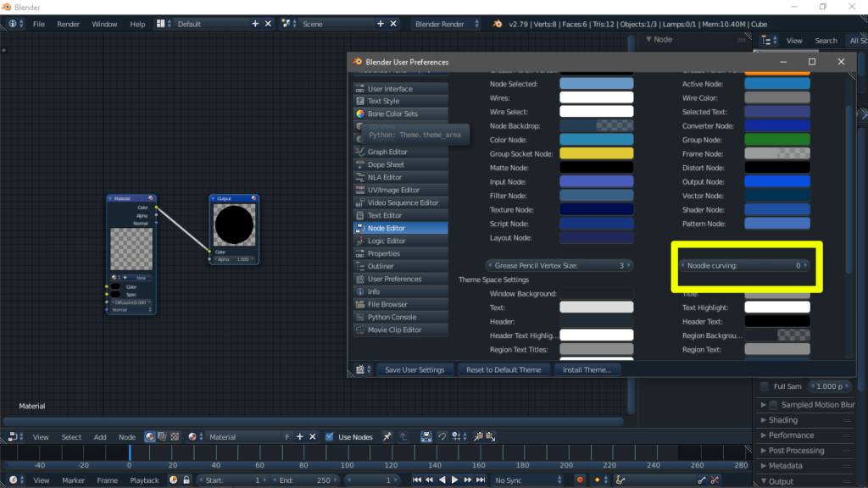Toggle the Full Sample checkbox
Screen dimensions: 868x488
(x=764, y=386)
